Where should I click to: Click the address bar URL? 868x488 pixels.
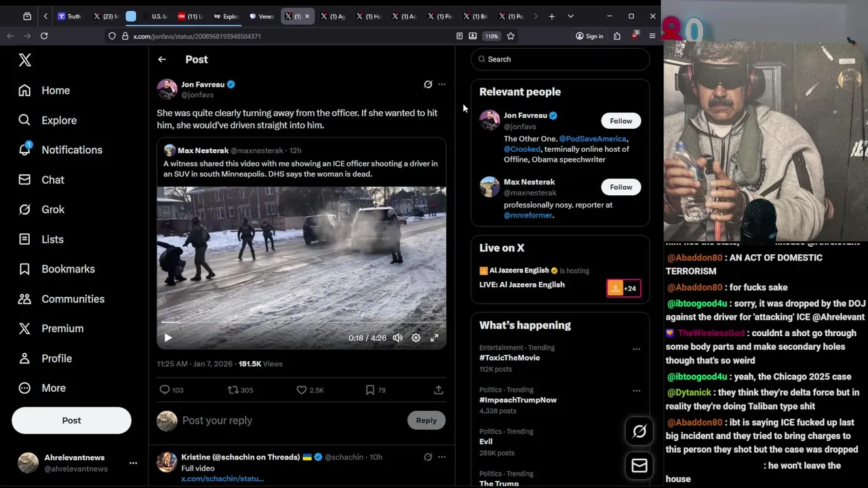[197, 36]
